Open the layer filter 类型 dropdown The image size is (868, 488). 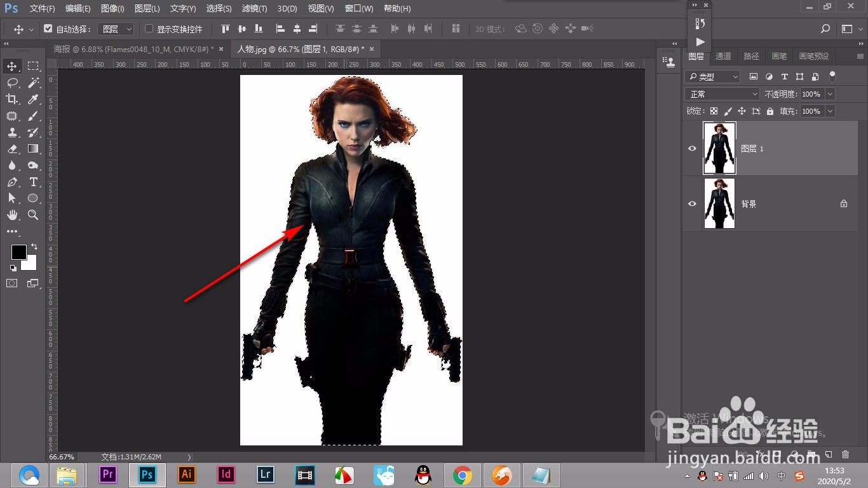coord(713,76)
